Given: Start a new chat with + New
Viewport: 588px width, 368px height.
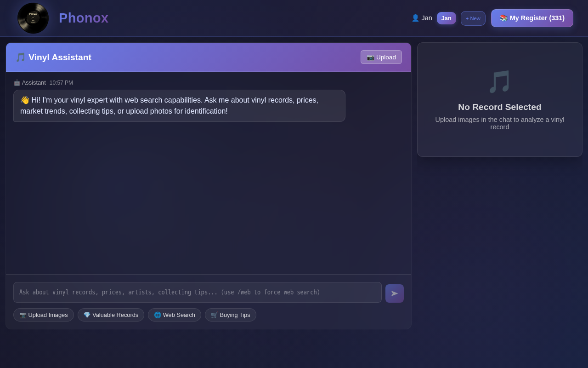Looking at the screenshot, I should pyautogui.click(x=473, y=18).
